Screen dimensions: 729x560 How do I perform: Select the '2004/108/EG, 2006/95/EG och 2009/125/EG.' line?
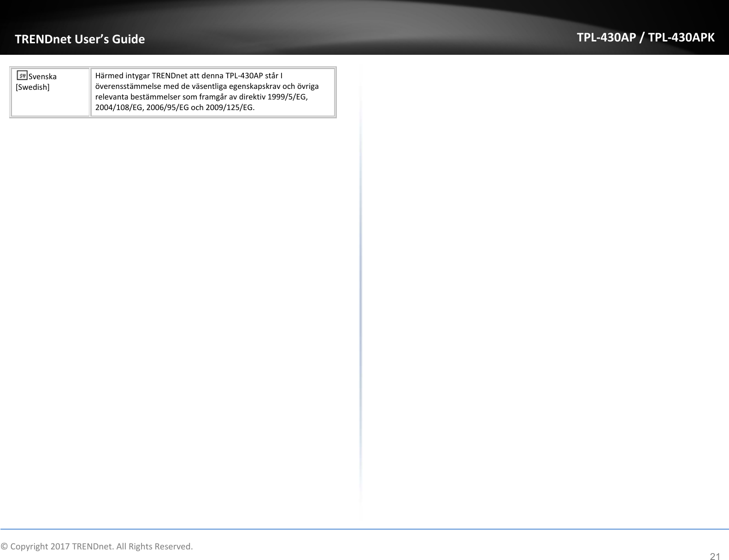174,108
